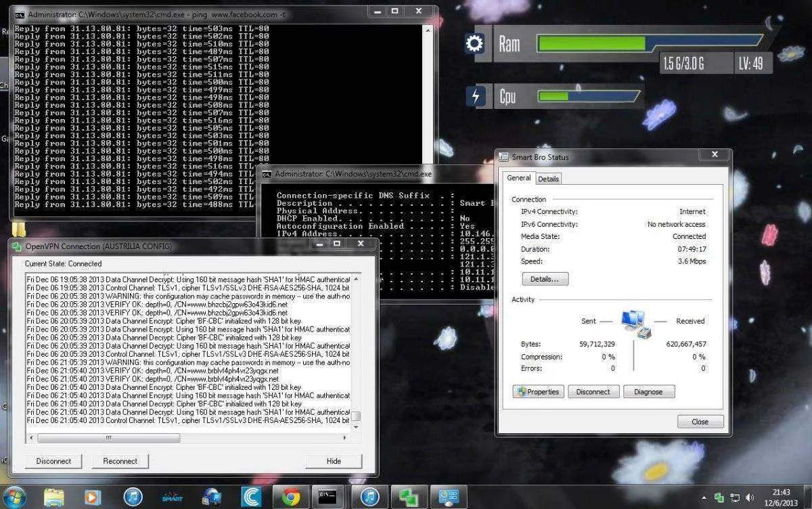Select the General tab in Smart Bro Status
Viewport: 812px width, 509px height.
[x=519, y=178]
